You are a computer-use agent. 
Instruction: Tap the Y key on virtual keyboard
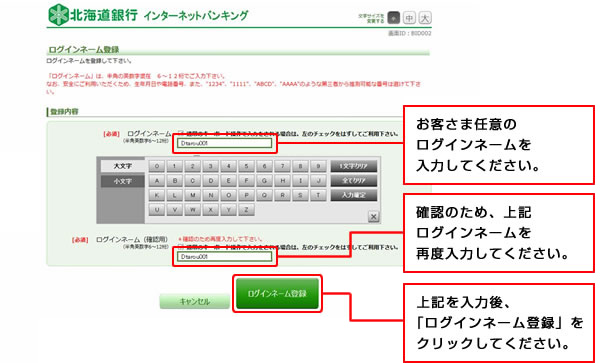tap(228, 210)
